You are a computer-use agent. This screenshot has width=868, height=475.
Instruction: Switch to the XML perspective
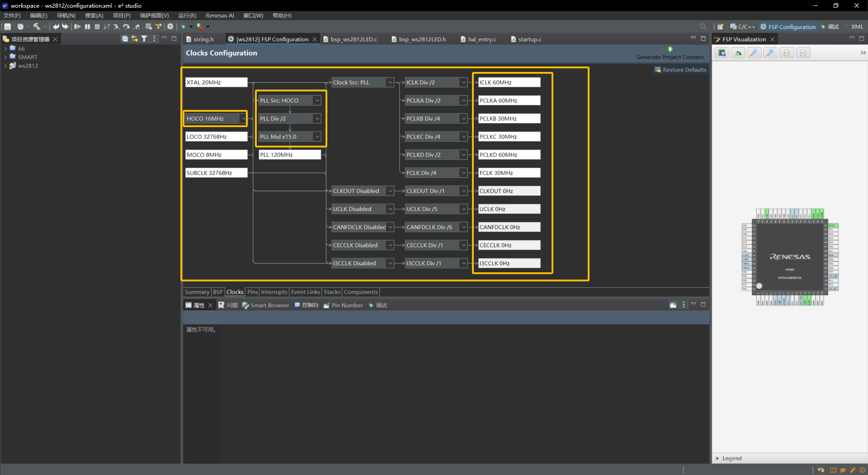(853, 27)
